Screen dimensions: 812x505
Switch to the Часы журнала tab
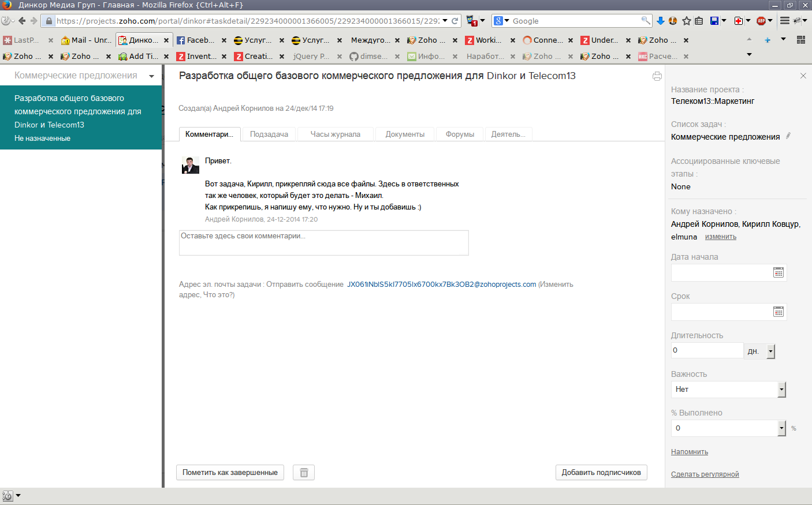336,134
